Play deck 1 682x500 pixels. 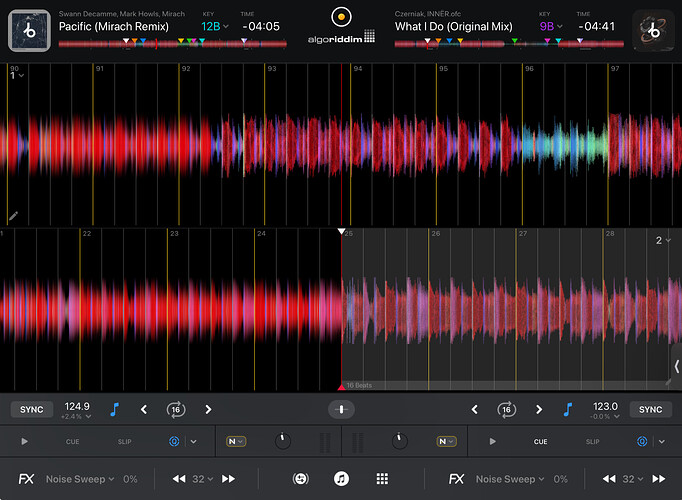(x=24, y=441)
